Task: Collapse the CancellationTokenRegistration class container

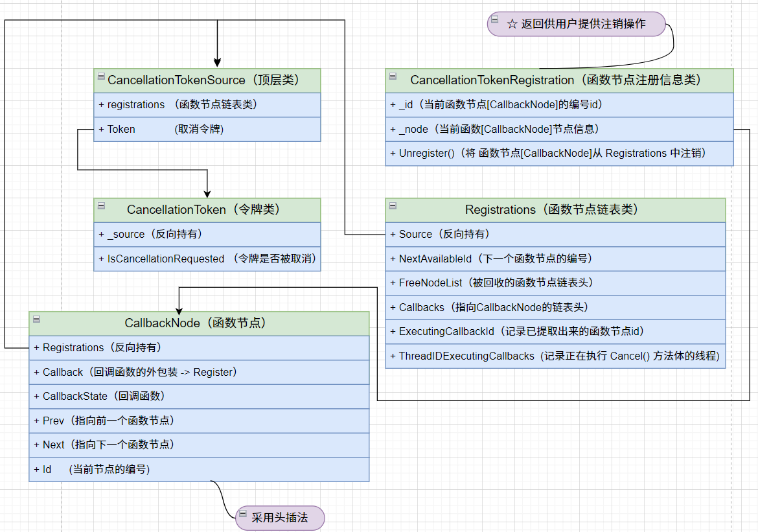Action: click(x=392, y=76)
